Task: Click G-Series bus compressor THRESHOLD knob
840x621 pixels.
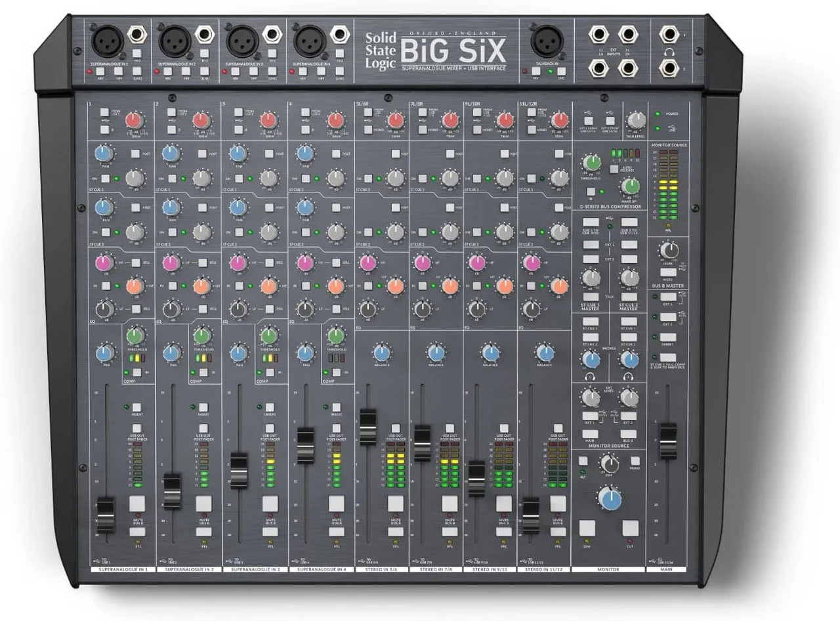Action: (591, 163)
